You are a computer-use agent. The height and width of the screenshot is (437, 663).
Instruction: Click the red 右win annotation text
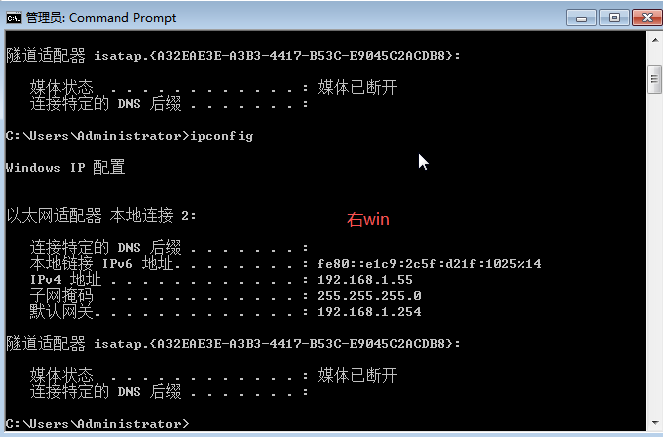click(368, 219)
